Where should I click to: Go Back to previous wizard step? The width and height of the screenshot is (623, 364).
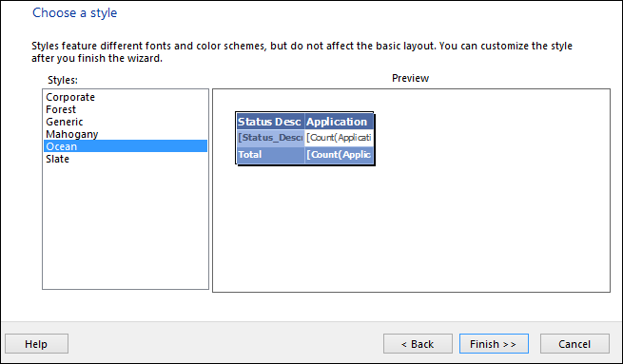coord(418,344)
